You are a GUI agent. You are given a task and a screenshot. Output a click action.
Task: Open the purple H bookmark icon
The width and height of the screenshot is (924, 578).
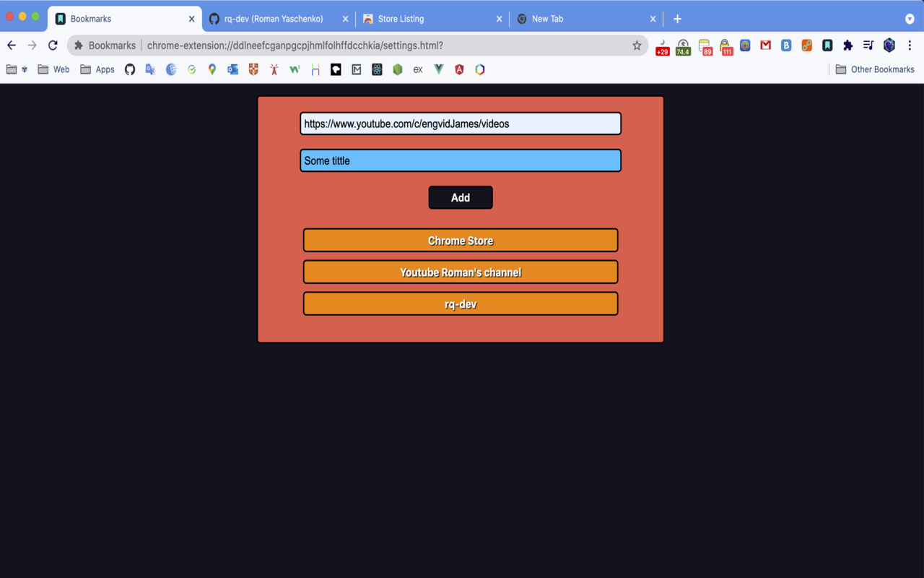[315, 69]
